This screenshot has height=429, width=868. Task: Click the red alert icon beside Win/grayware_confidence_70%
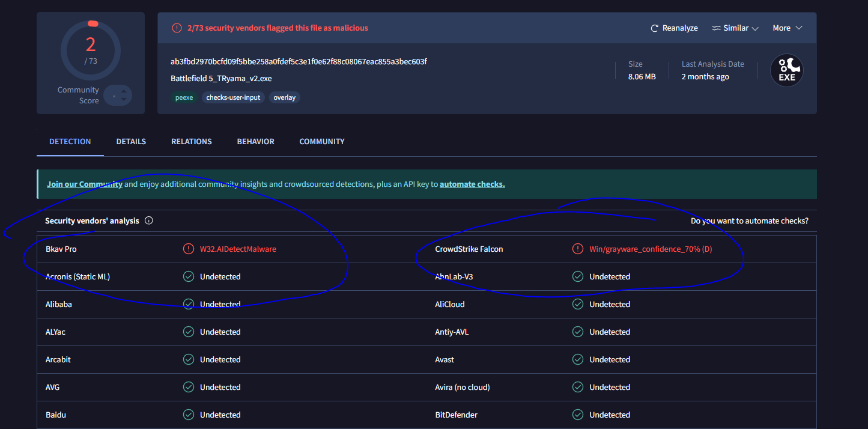[578, 249]
